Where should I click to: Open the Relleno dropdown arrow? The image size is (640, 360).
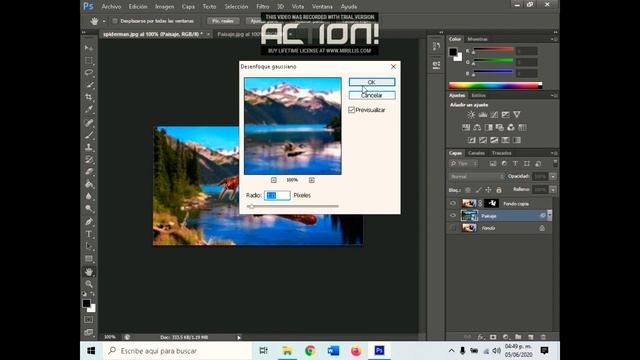tap(553, 190)
